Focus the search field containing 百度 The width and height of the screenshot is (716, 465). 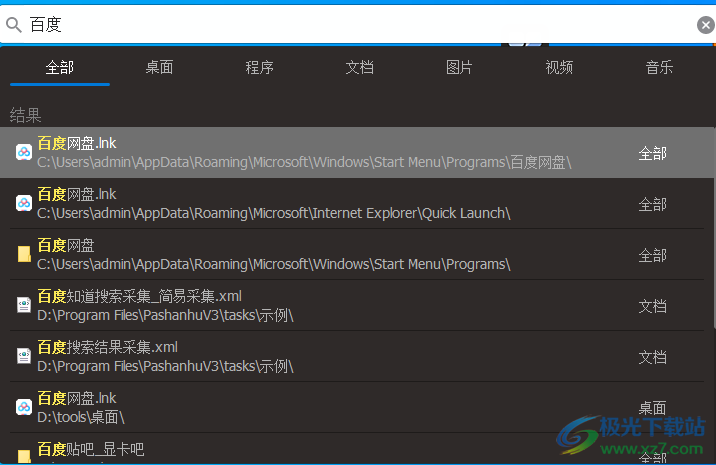356,25
